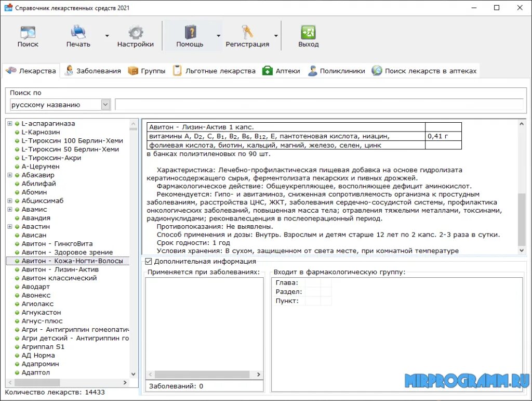Image resolution: width=532 pixels, height=401 pixels.
Task: Select L-Тироксин-Акри entry
Action: pyautogui.click(x=51, y=158)
